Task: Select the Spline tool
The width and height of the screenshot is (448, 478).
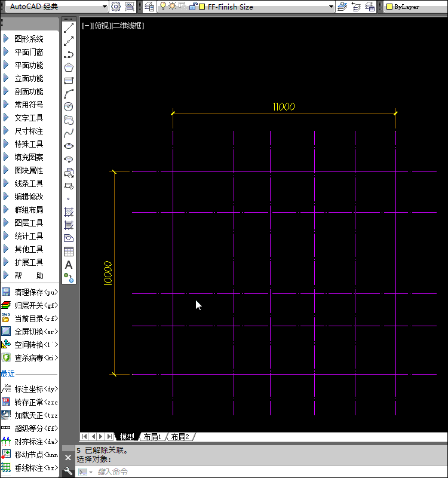Action: (69, 133)
